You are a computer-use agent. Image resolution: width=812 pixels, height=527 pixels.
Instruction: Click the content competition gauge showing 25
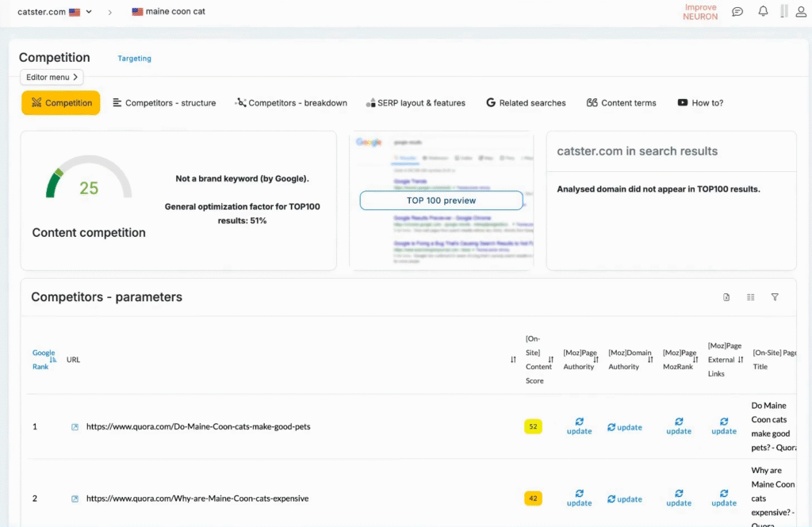89,178
